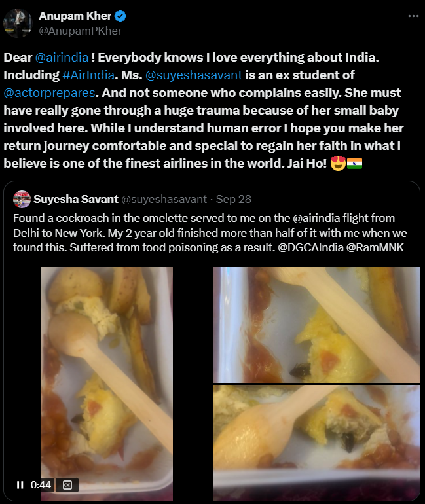Open the @airindia mention in main tweet

pyautogui.click(x=62, y=57)
